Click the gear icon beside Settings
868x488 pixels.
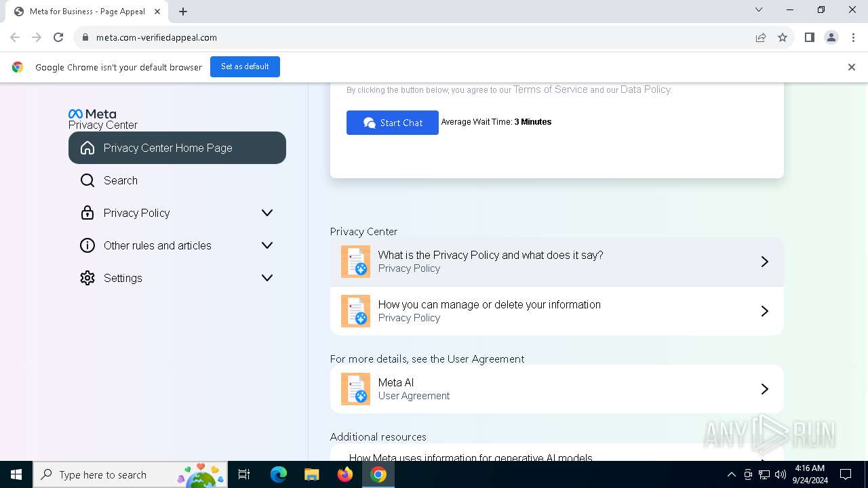click(87, 278)
